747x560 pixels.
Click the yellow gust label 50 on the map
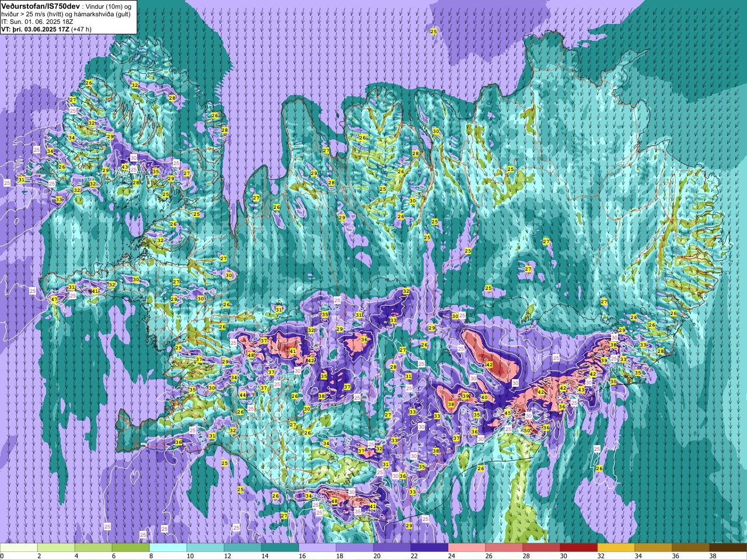[526, 430]
